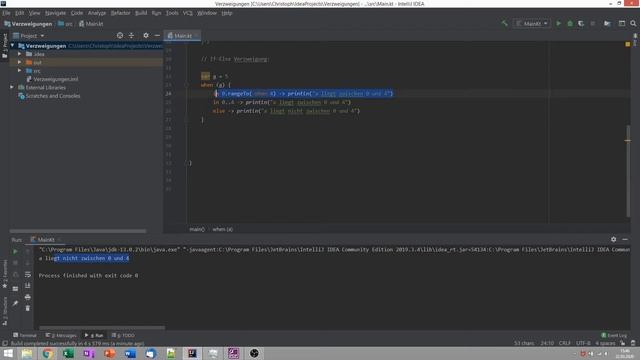Hide the Project panel with minus icon
This screenshot has width=640, height=360.
[157, 36]
